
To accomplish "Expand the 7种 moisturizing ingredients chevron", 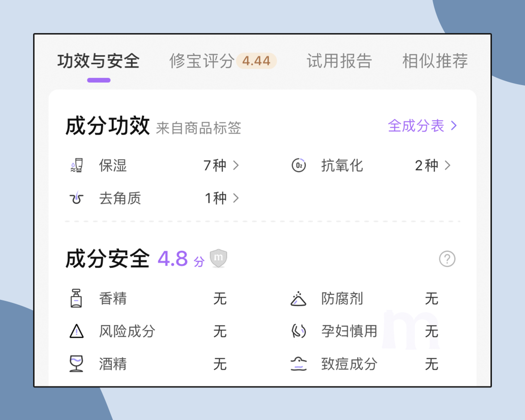I will [x=236, y=166].
